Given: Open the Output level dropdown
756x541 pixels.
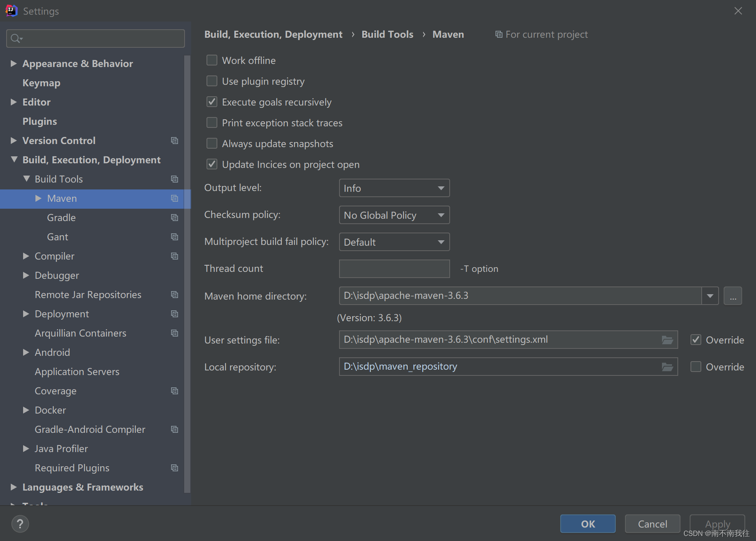Looking at the screenshot, I should [394, 188].
